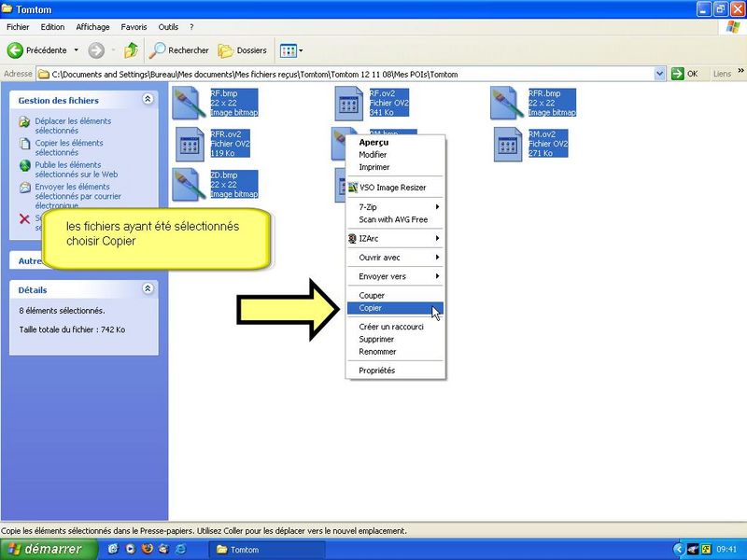Screen dimensions: 747x560
Task: Open the Affichage menu
Action: point(92,27)
